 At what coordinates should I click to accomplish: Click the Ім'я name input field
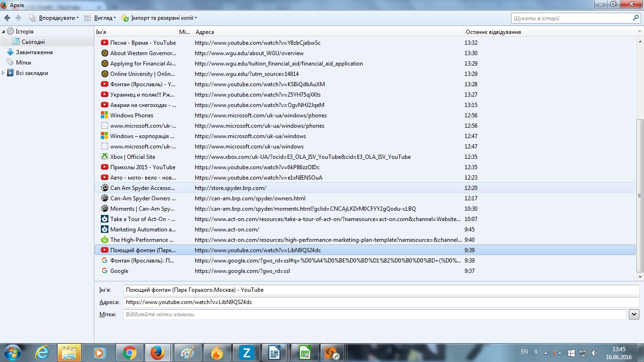click(381, 290)
